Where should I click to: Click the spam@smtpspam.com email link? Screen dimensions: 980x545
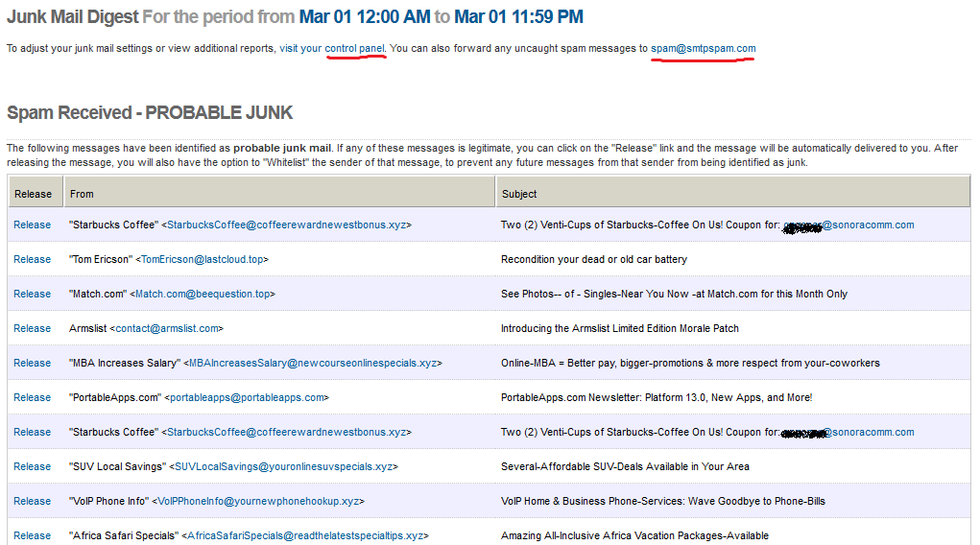[704, 48]
